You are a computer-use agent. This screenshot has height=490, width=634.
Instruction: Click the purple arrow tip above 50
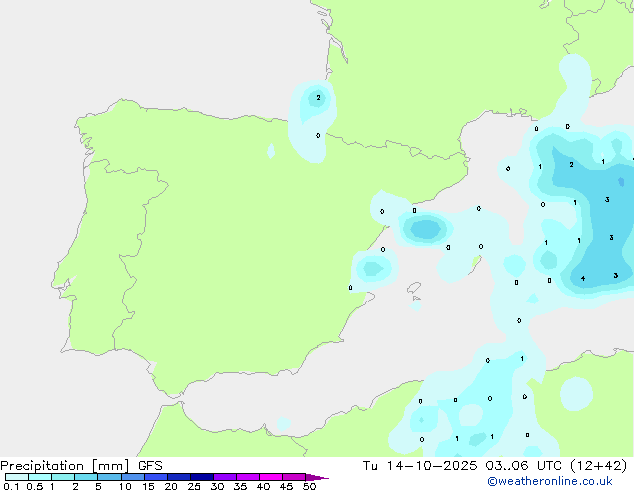(317, 477)
